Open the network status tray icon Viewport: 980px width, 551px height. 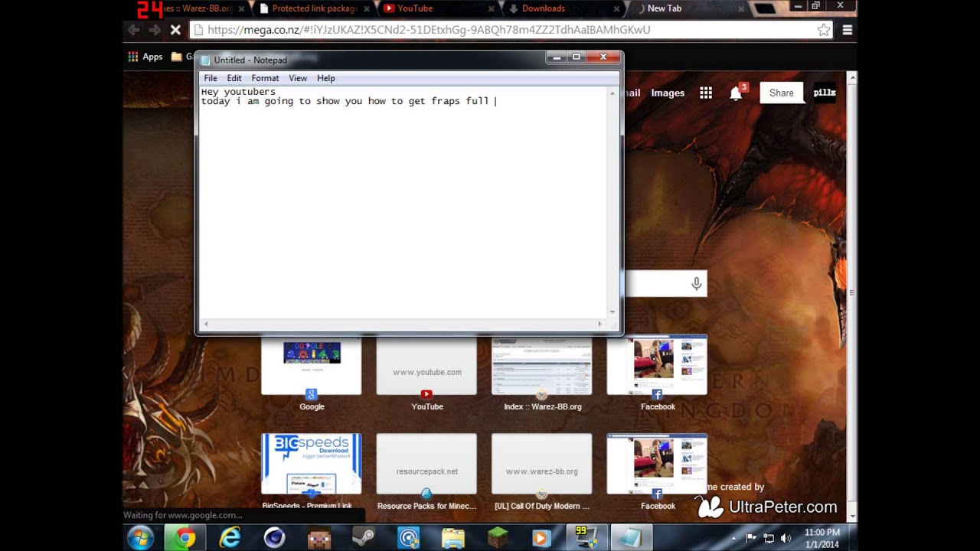(x=768, y=538)
